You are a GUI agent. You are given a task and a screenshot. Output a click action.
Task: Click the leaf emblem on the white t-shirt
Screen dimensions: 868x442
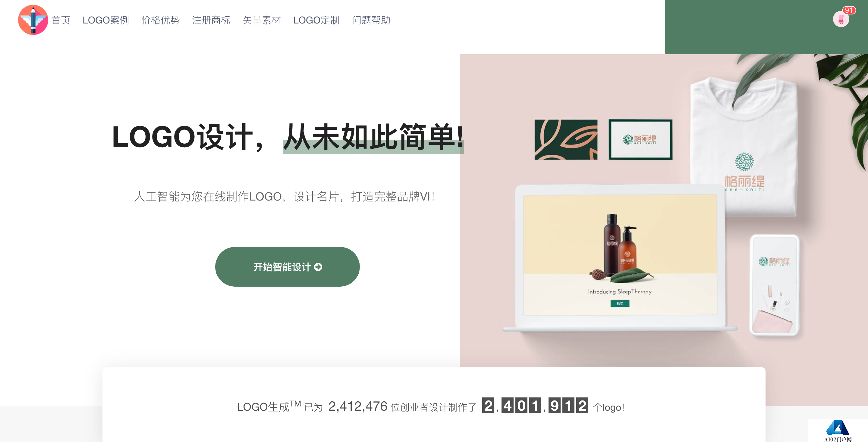[744, 162]
